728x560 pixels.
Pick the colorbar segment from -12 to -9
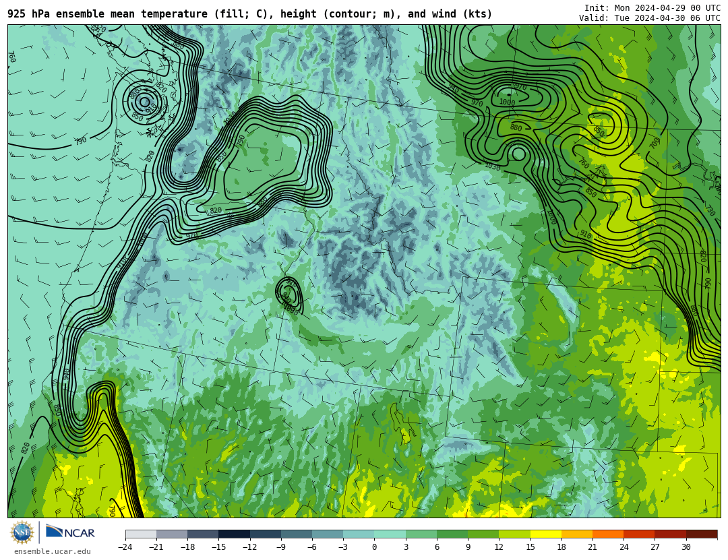click(x=266, y=534)
